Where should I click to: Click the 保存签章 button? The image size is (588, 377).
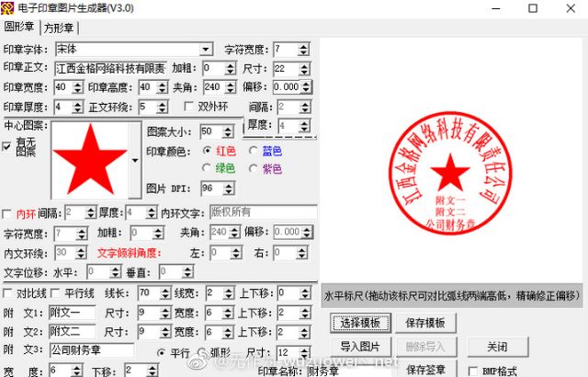[425, 370]
